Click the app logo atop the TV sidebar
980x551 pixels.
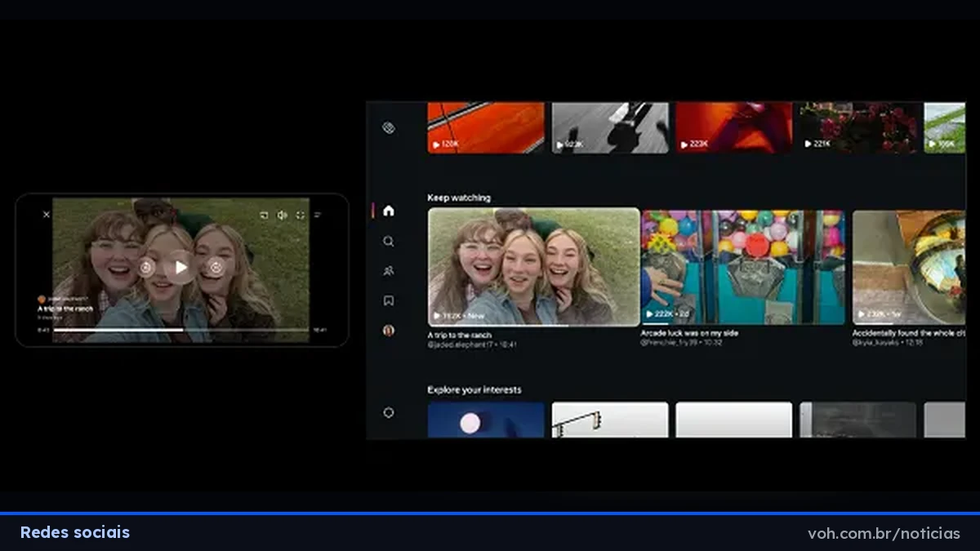tap(389, 127)
